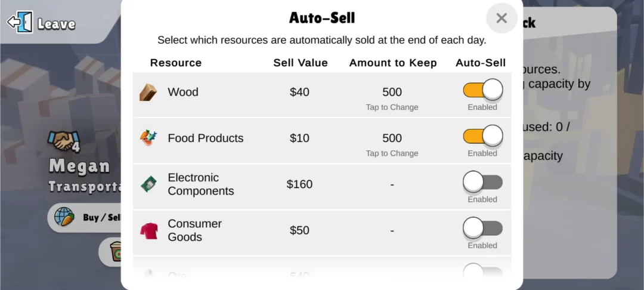Screen dimensions: 644x290
Task: Switch on Consumer Goods auto-sell
Action: point(482,228)
